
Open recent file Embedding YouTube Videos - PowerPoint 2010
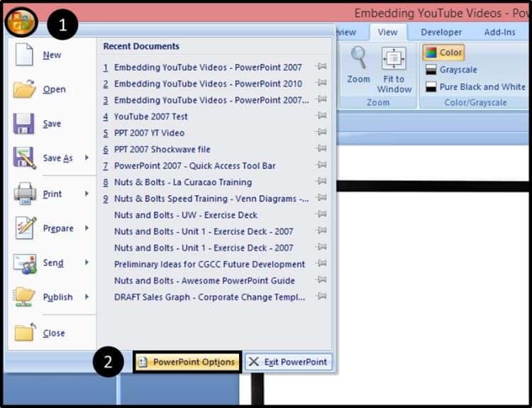pos(208,84)
